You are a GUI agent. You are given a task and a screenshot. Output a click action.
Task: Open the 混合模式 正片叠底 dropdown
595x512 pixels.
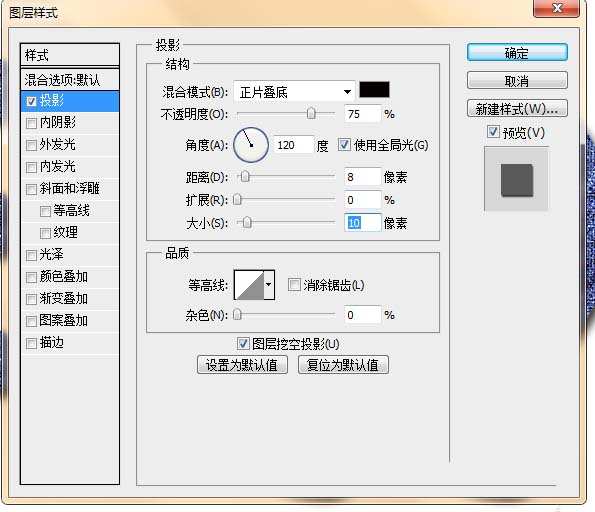pyautogui.click(x=294, y=91)
